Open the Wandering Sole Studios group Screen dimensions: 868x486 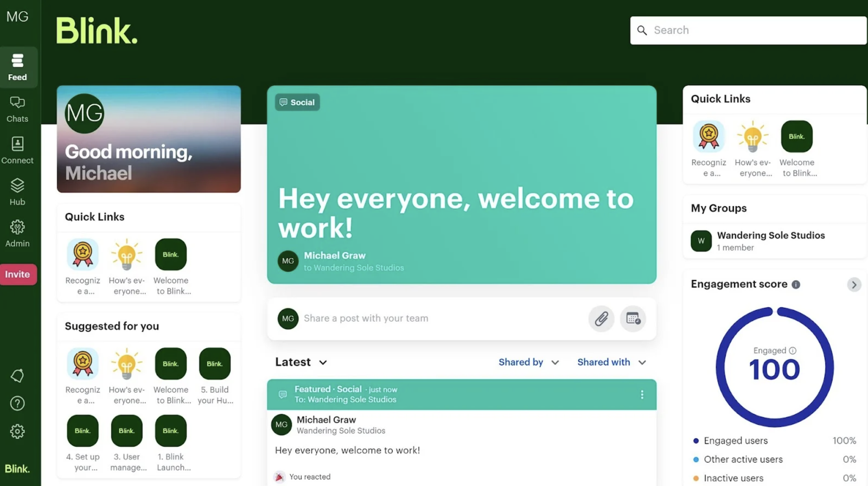770,241
